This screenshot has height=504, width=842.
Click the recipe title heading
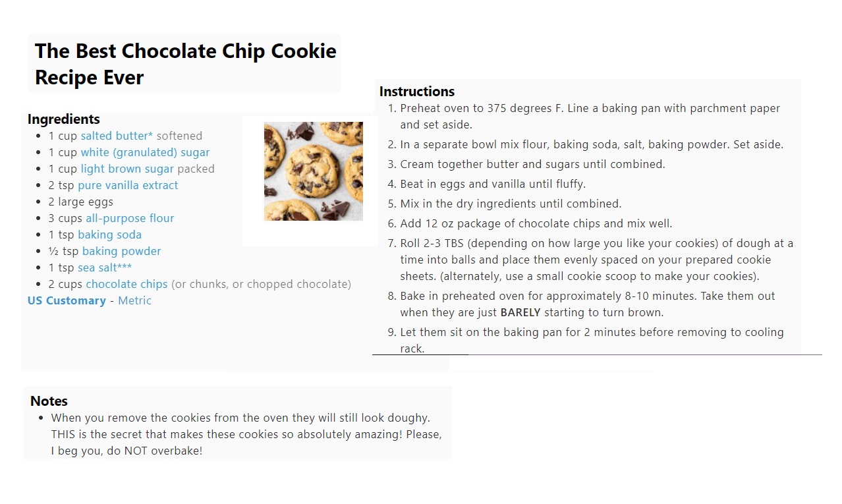pos(186,64)
